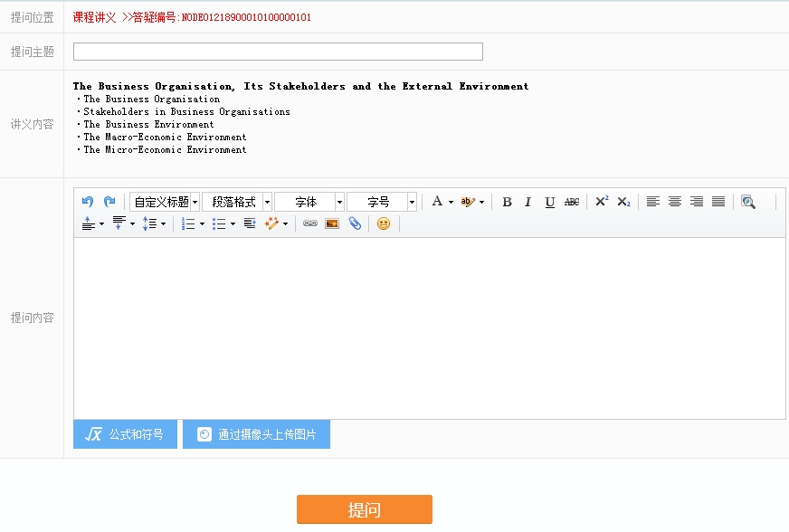
Task: Insert an image via picture icon
Action: coord(332,223)
